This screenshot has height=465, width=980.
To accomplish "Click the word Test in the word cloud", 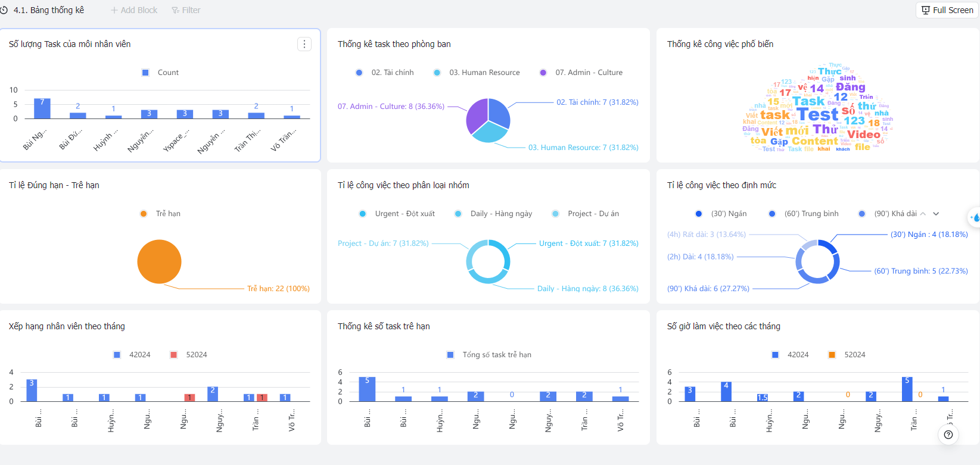I will pos(817,114).
